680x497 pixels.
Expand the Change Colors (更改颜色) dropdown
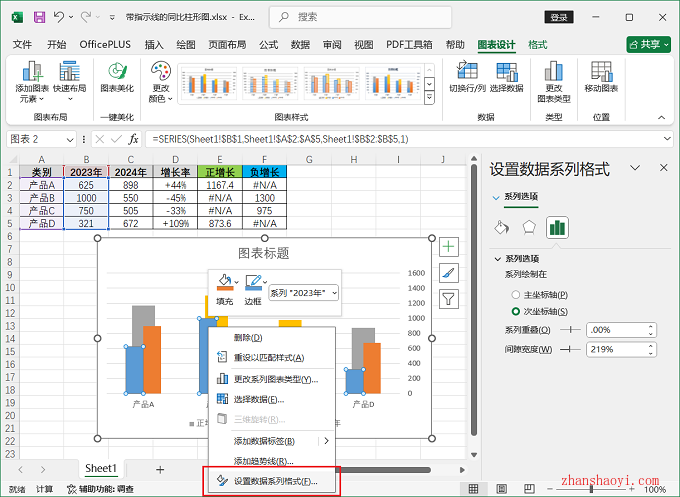pos(160,80)
